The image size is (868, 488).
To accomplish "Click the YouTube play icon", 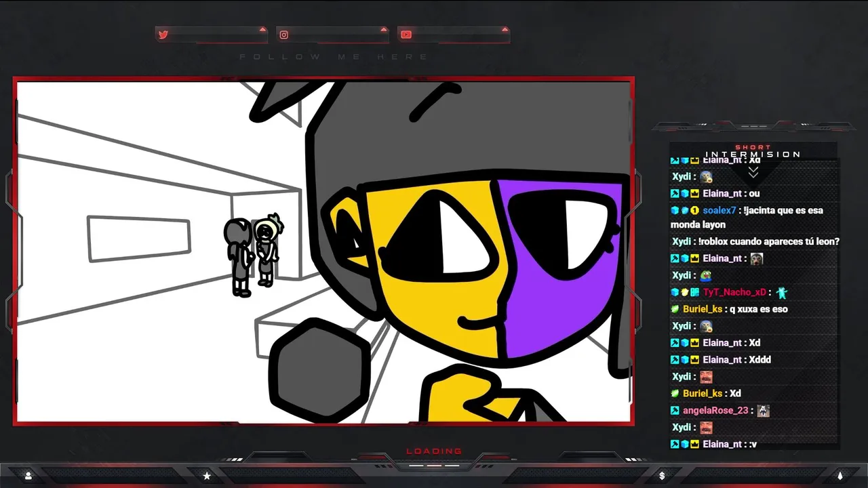I will [x=406, y=35].
